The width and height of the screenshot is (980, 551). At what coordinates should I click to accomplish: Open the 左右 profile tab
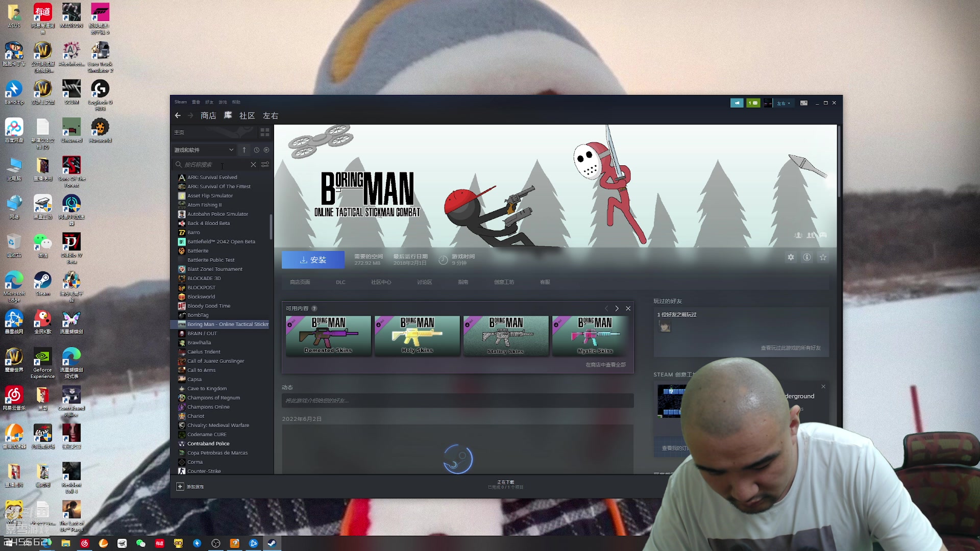click(x=271, y=116)
